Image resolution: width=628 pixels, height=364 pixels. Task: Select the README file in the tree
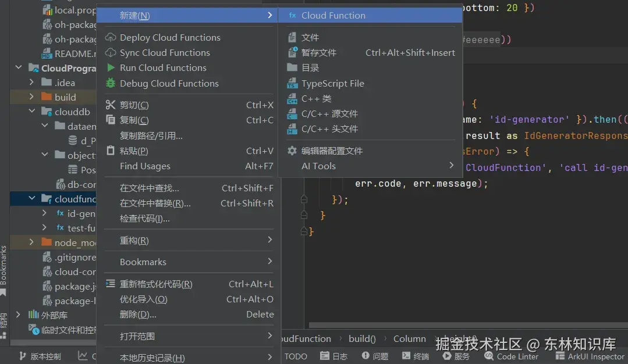click(x=69, y=53)
